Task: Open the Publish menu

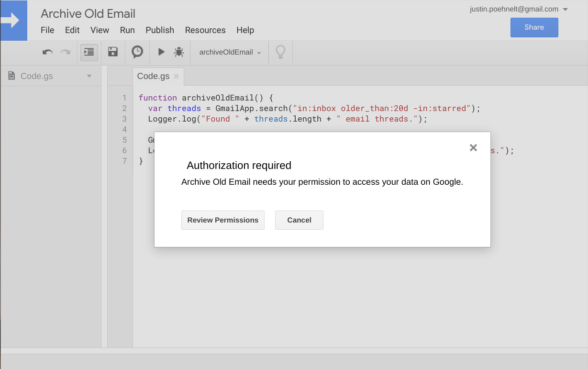Action: 160,30
